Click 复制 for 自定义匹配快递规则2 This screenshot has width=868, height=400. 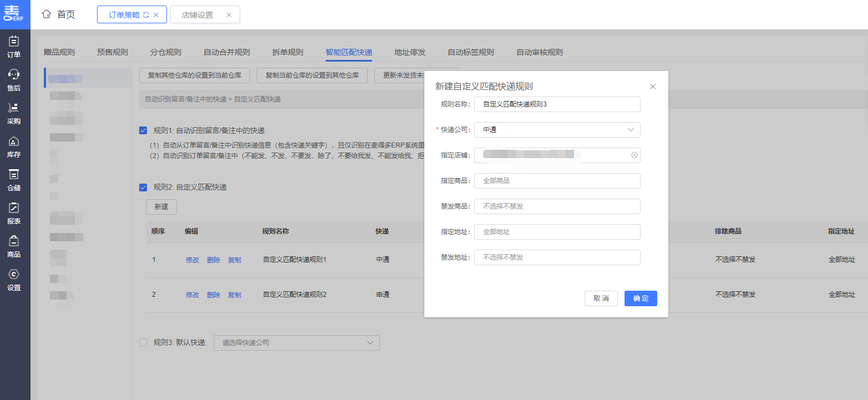[235, 295]
